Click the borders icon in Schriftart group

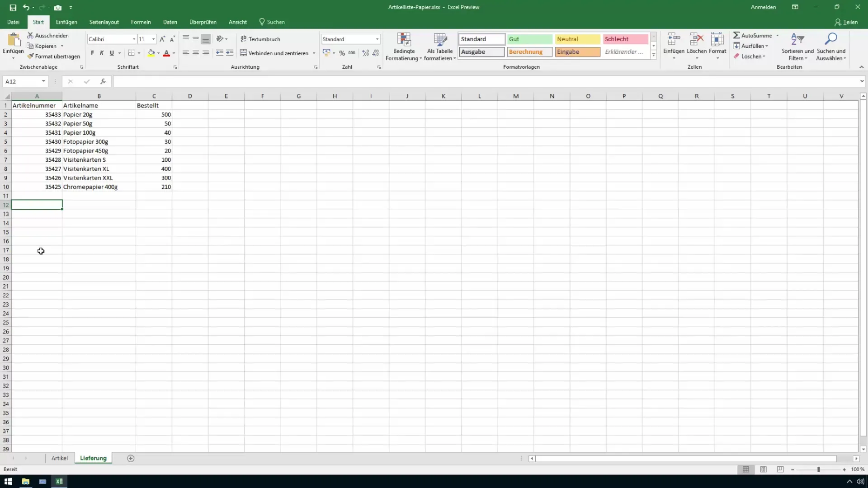[131, 53]
